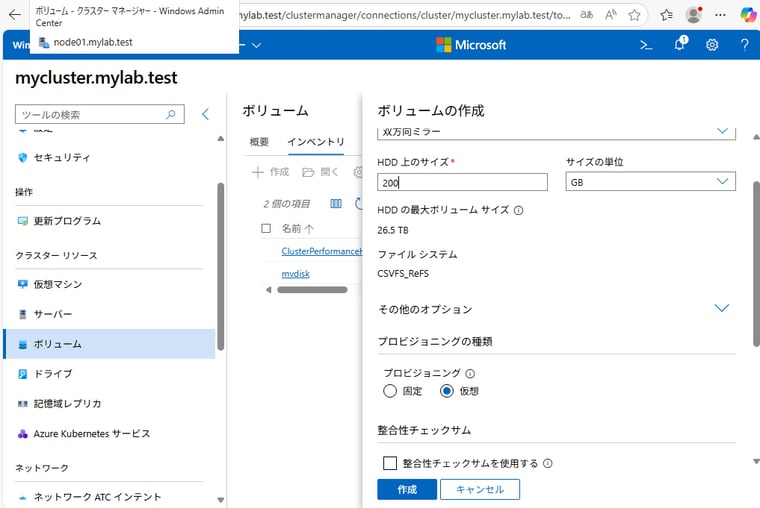Click horizontal scrollbar under volume list
760x508 pixels.
[x=312, y=290]
